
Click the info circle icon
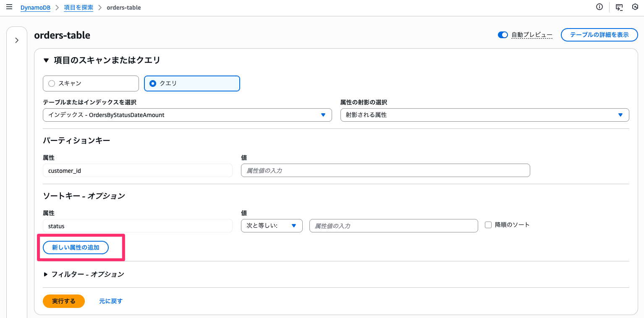click(x=599, y=7)
